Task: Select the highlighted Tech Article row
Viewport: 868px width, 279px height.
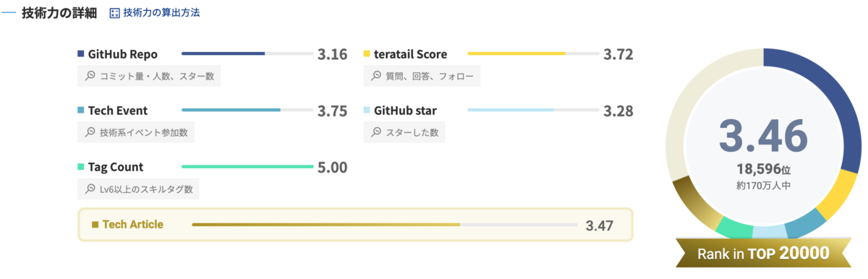Action: click(355, 225)
